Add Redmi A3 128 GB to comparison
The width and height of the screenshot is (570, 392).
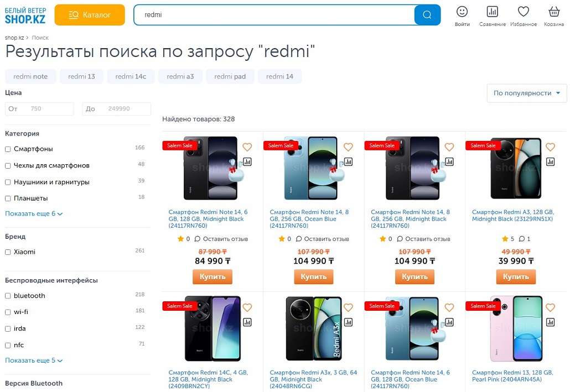coord(550,161)
